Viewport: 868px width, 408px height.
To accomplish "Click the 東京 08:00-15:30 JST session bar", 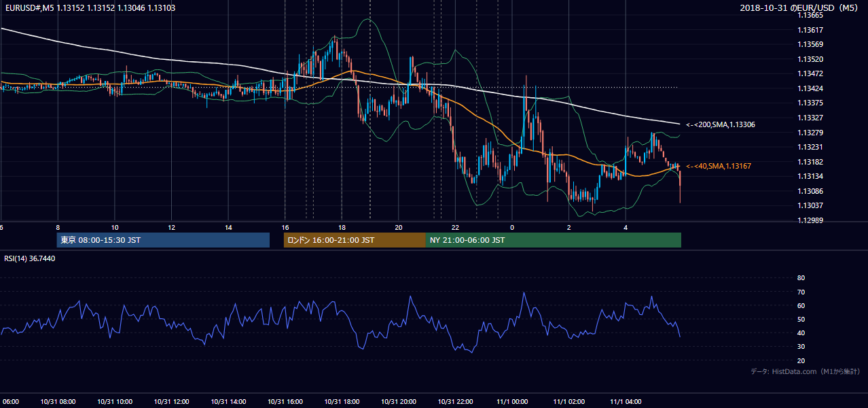I will pos(163,240).
